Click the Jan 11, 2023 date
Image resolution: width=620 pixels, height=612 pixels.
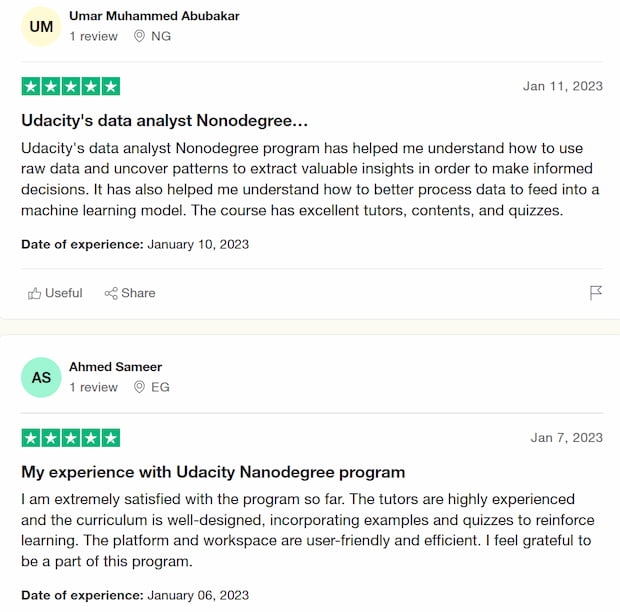tap(563, 86)
